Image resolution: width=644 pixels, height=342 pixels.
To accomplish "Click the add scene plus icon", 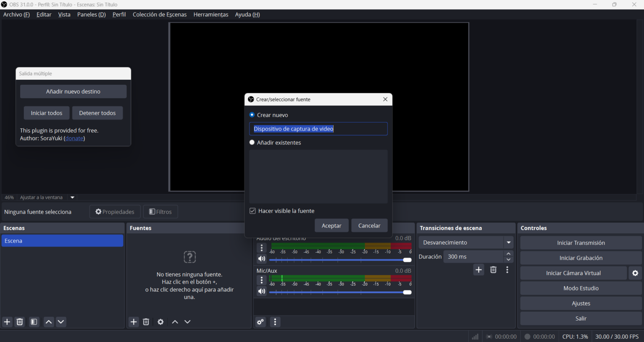I will pos(7,322).
